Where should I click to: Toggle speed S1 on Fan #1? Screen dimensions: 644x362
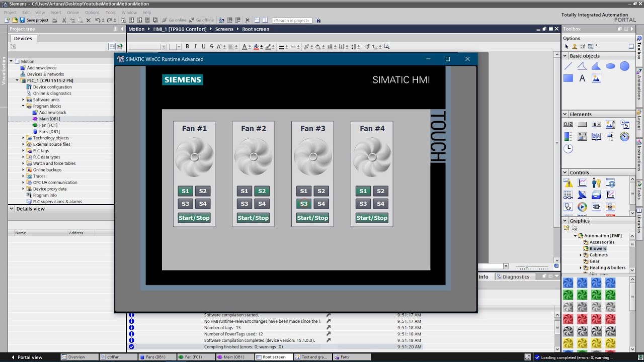pyautogui.click(x=185, y=191)
